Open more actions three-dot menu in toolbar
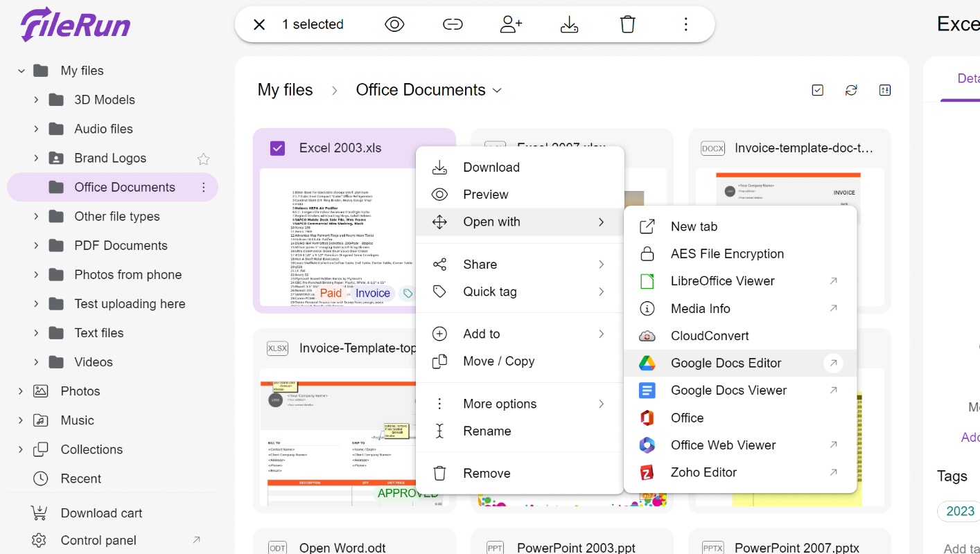The width and height of the screenshot is (980, 554). tap(685, 24)
